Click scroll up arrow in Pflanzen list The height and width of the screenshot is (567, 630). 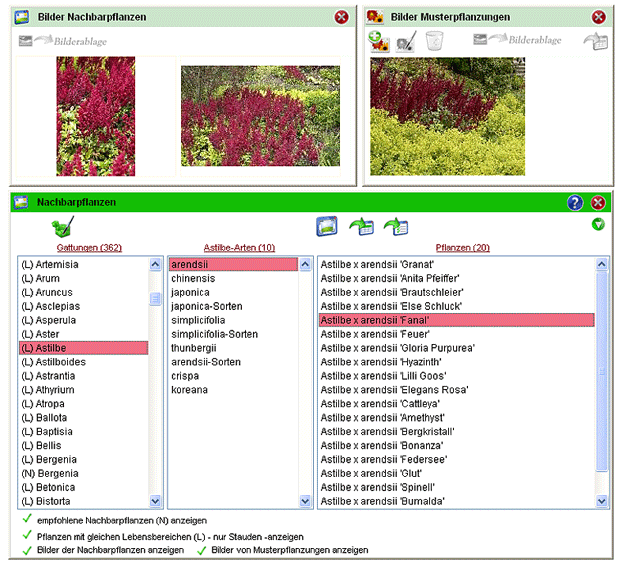coord(601,264)
